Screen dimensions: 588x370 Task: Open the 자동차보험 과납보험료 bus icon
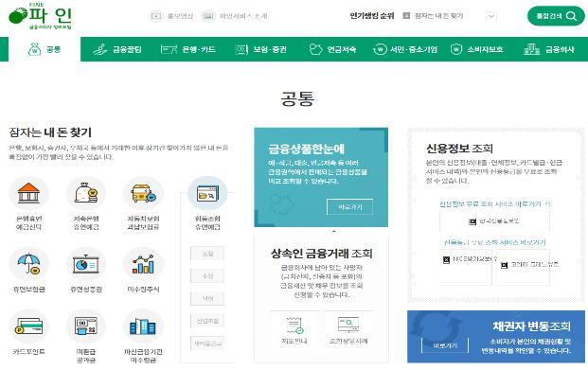tap(143, 193)
